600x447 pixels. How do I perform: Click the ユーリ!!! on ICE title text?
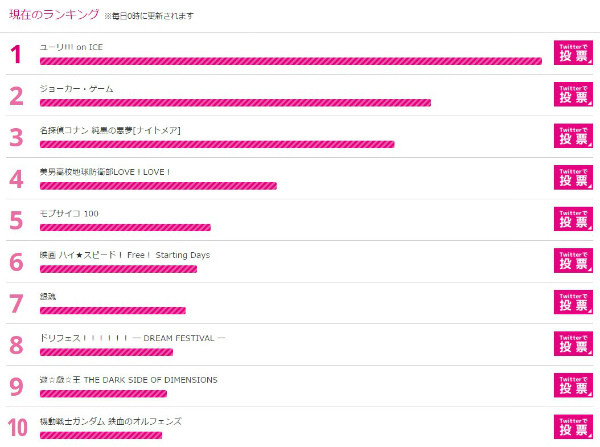(x=72, y=47)
